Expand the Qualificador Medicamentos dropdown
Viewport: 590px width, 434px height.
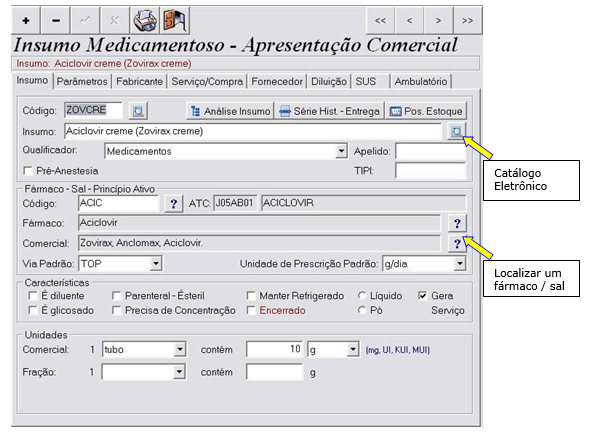(x=341, y=151)
